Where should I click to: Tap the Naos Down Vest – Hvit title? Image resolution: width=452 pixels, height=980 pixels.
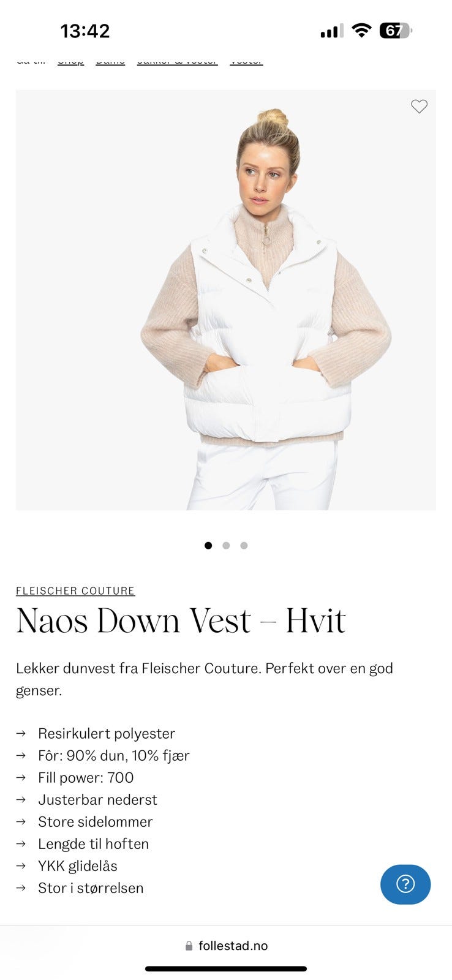pos(181,620)
